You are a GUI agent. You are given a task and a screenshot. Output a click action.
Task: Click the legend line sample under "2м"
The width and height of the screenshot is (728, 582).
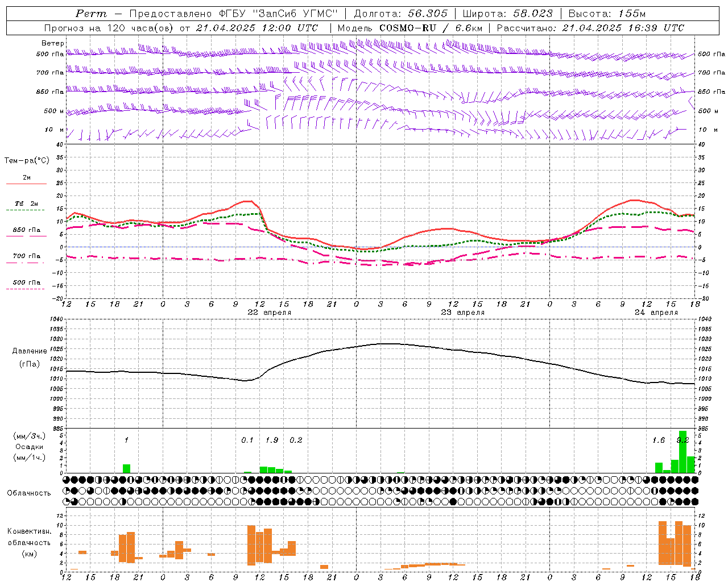26,184
